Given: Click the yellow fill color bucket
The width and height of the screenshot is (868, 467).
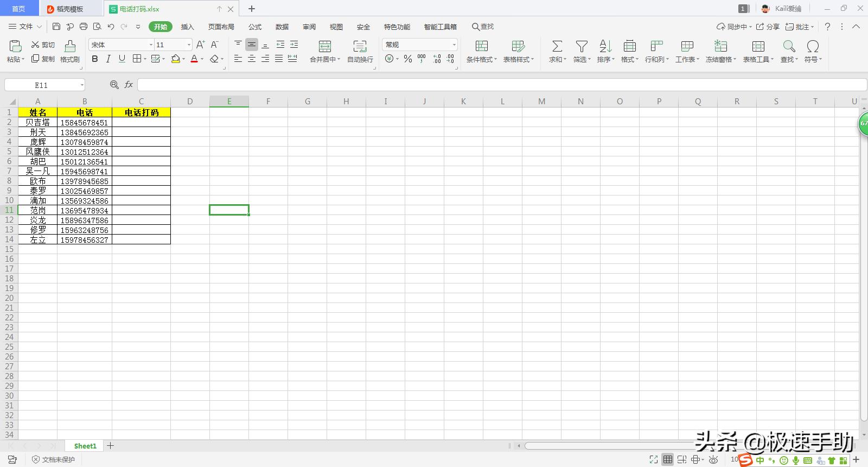Looking at the screenshot, I should tap(175, 59).
